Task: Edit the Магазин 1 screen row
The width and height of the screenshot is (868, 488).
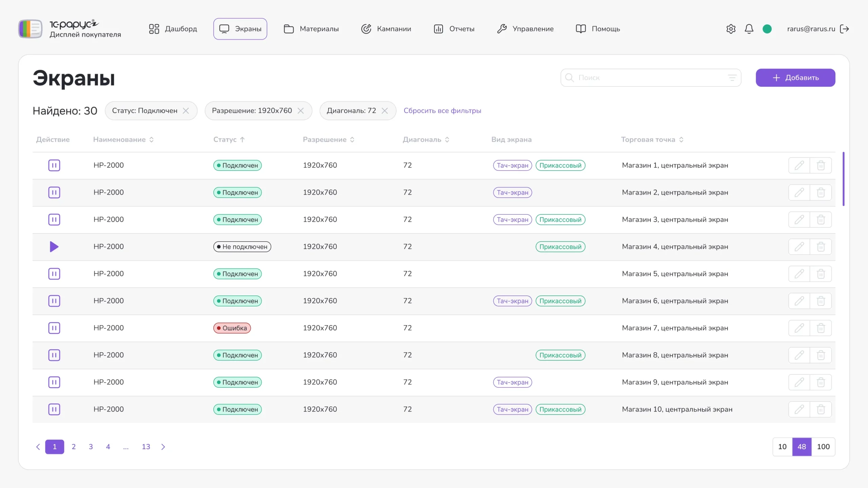Action: [799, 165]
